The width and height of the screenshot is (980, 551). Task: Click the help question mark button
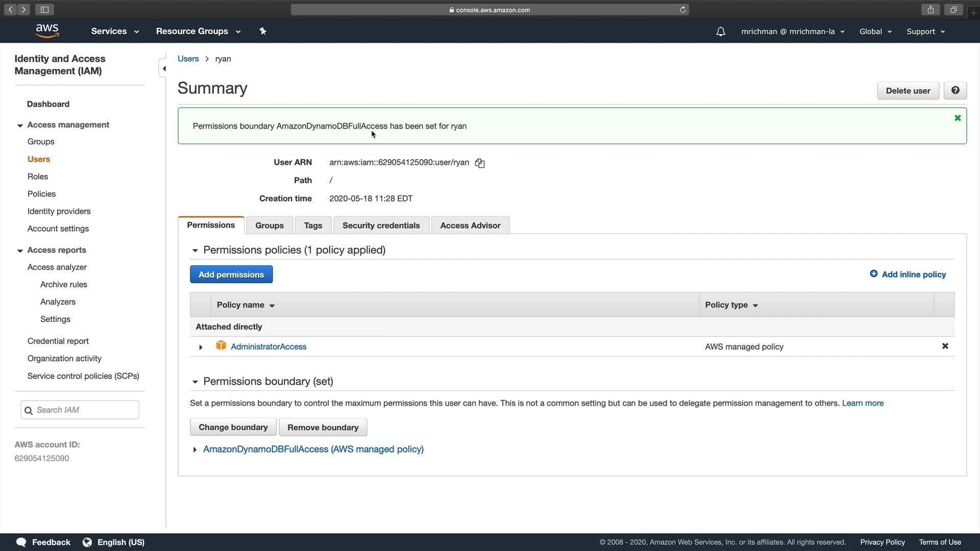tap(955, 90)
